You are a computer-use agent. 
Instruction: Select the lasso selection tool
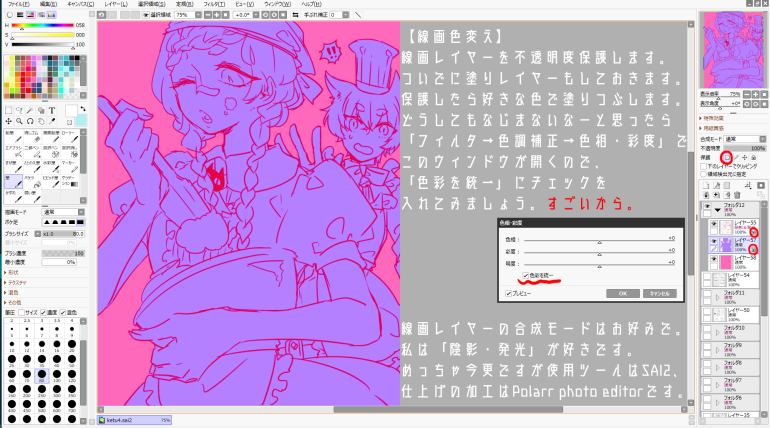(20, 110)
